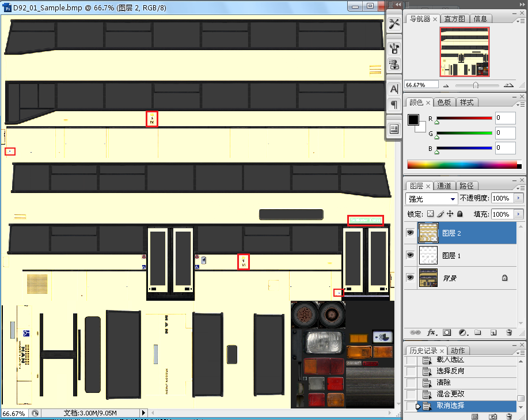Viewport: 528px width, 420px height.
Task: Close the 图层 tab with its x
Action: point(428,186)
